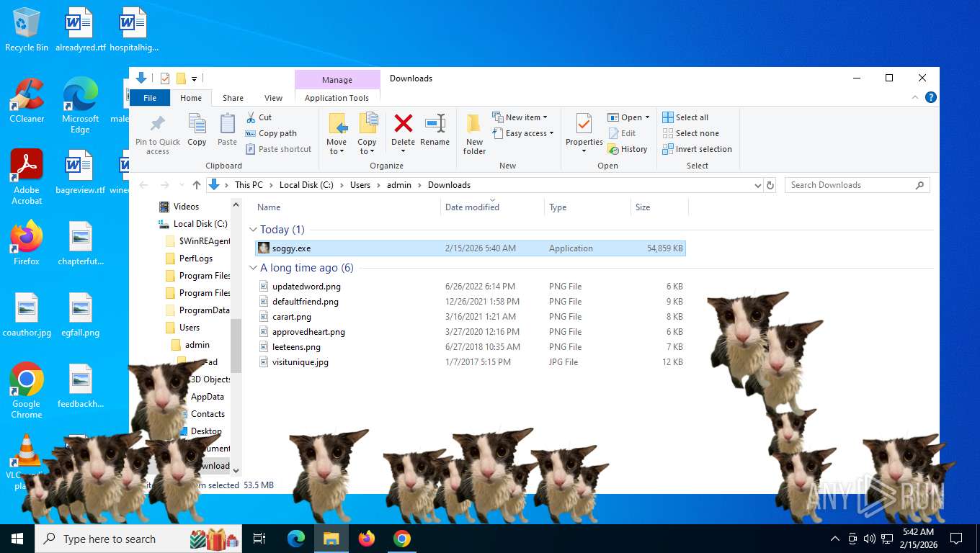Image resolution: width=980 pixels, height=553 pixels.
Task: Open file History from the ribbon
Action: click(628, 149)
